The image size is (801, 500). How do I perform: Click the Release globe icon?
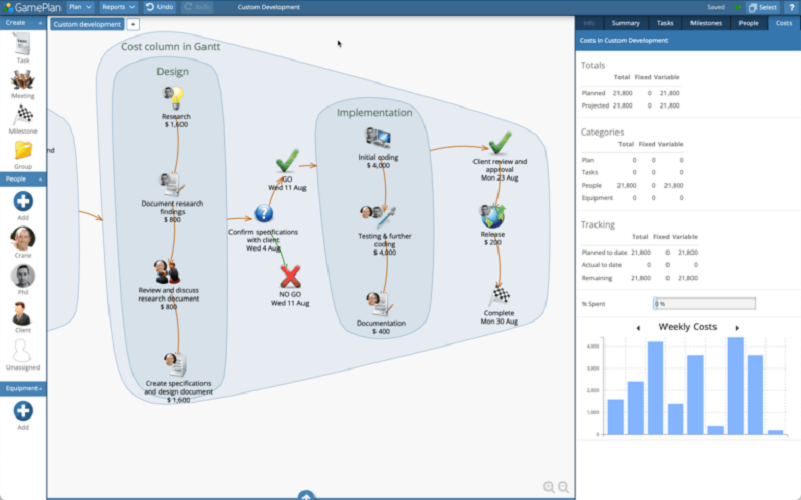point(492,217)
